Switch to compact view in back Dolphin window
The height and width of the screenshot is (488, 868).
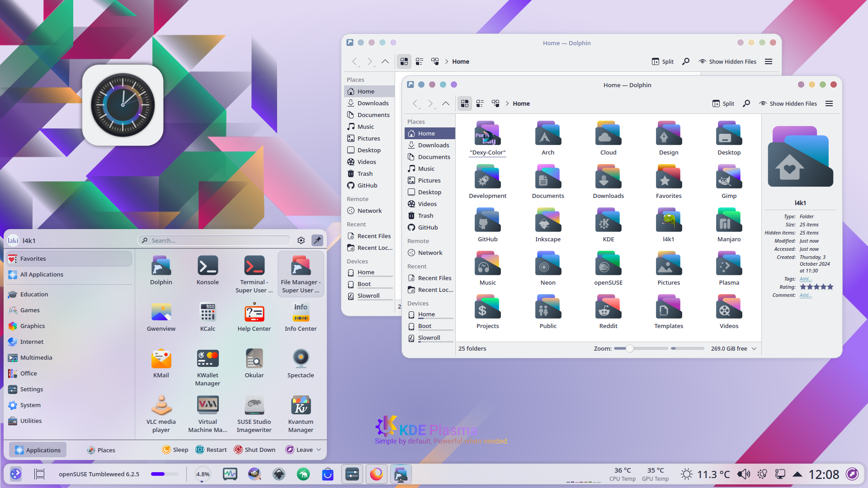pos(420,61)
